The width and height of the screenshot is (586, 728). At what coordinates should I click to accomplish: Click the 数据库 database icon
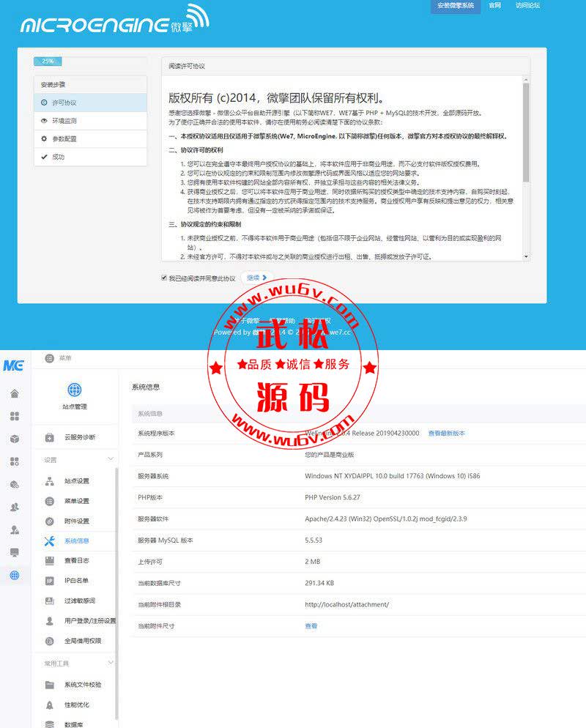pyautogui.click(x=50, y=724)
